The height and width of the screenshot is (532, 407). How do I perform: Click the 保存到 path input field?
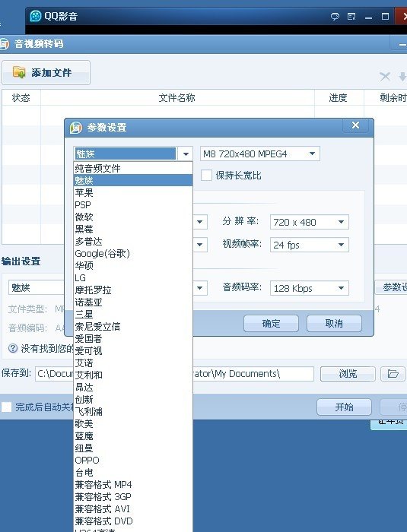174,374
